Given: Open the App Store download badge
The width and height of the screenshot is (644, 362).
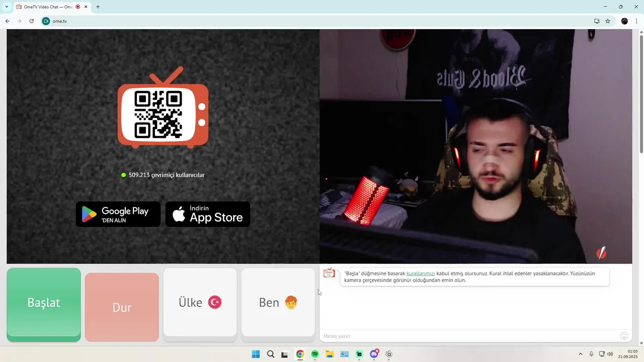Looking at the screenshot, I should (208, 214).
